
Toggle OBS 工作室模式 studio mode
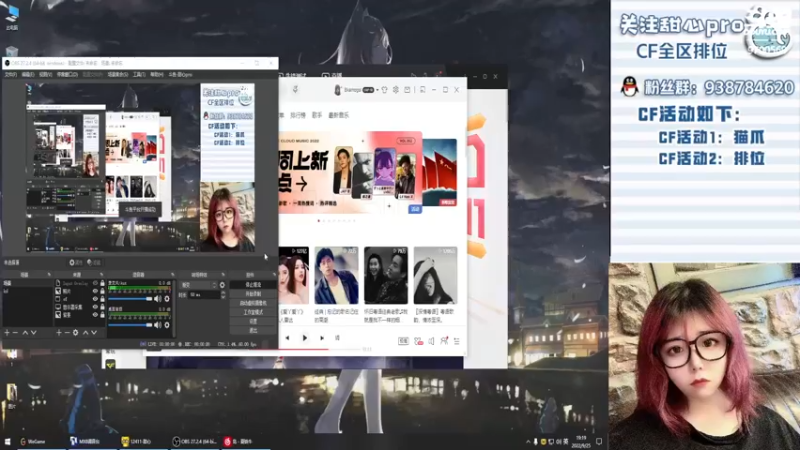coord(253,312)
